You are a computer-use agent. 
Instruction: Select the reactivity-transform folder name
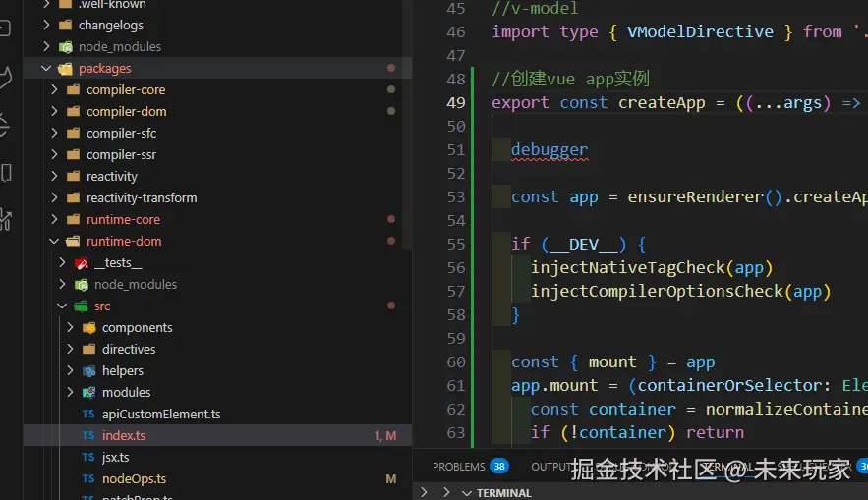pyautogui.click(x=142, y=197)
